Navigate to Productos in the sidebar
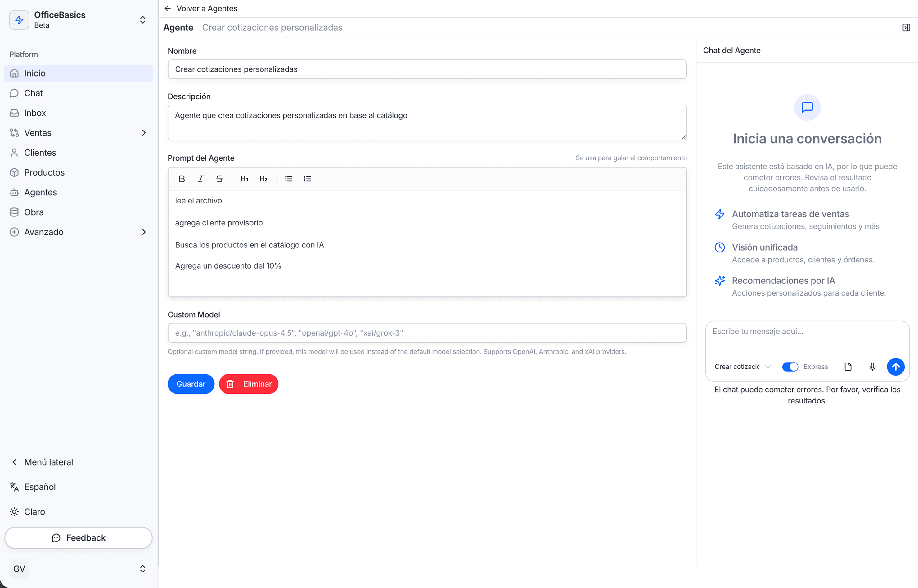918x588 pixels. pyautogui.click(x=44, y=172)
